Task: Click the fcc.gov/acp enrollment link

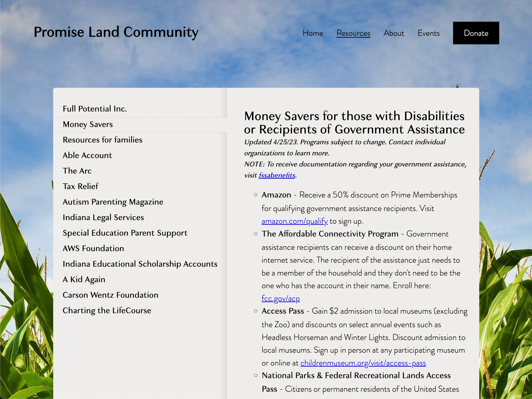Action: [280, 298]
